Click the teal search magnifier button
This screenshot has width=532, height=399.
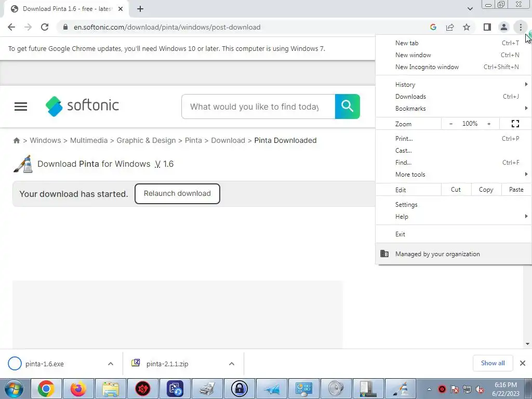click(x=348, y=107)
